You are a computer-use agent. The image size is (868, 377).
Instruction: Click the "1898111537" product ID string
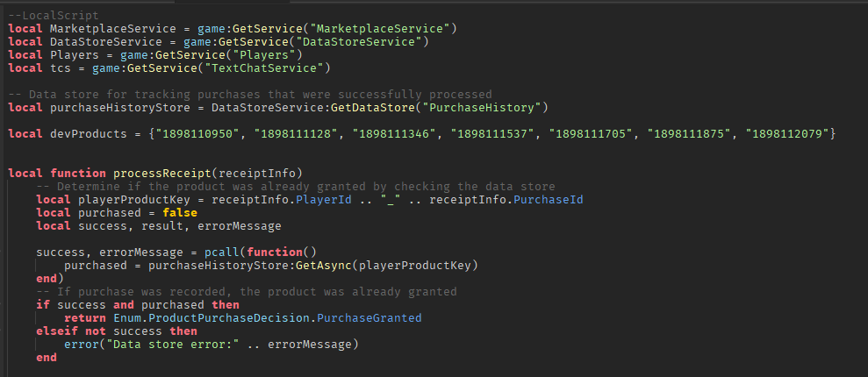pos(490,134)
